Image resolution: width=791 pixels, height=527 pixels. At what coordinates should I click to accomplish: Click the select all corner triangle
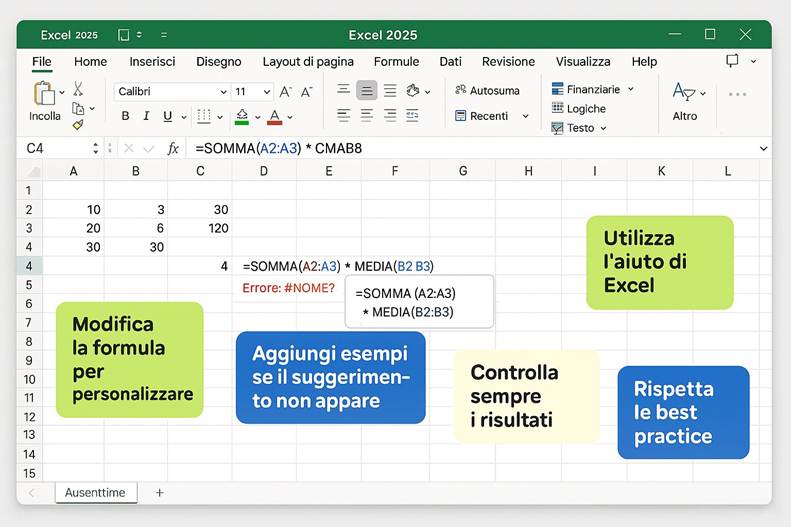click(x=33, y=172)
